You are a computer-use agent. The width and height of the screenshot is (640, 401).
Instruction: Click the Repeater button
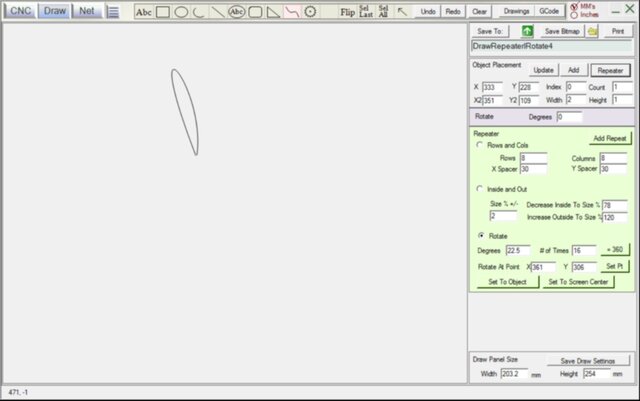click(610, 70)
